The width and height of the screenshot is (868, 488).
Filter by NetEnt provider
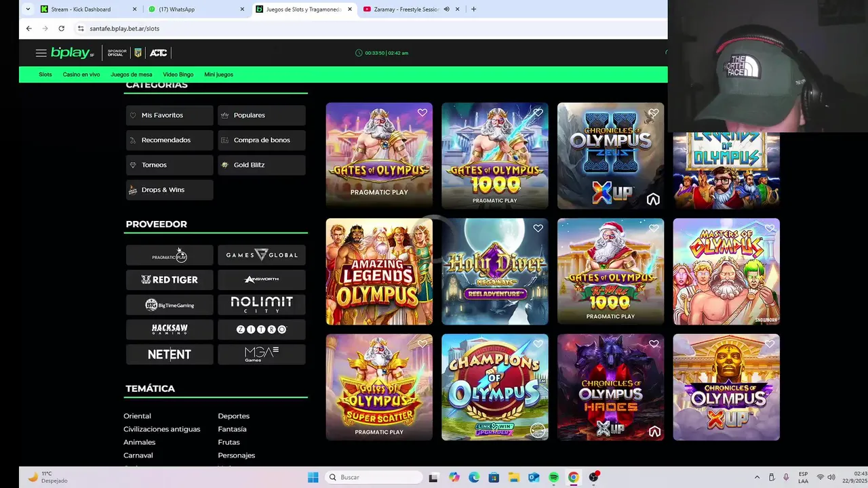(x=170, y=354)
